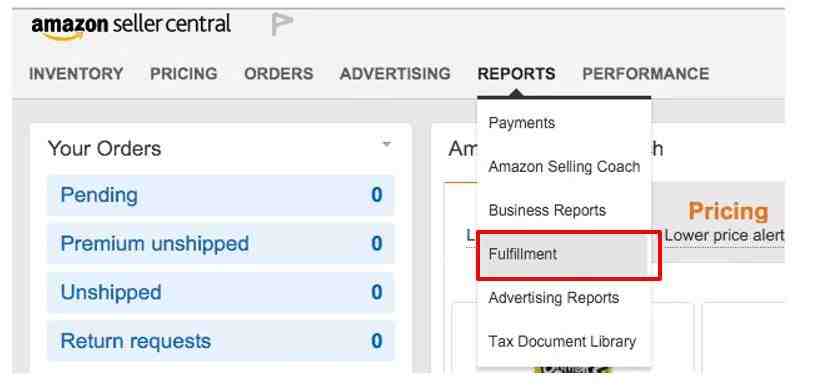Viewport: 824px width, 391px height.
Task: Open the Performance menu
Action: 646,74
